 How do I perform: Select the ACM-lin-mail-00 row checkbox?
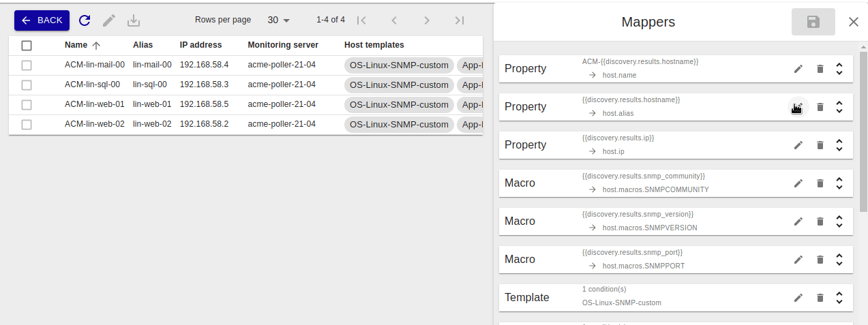tap(27, 65)
